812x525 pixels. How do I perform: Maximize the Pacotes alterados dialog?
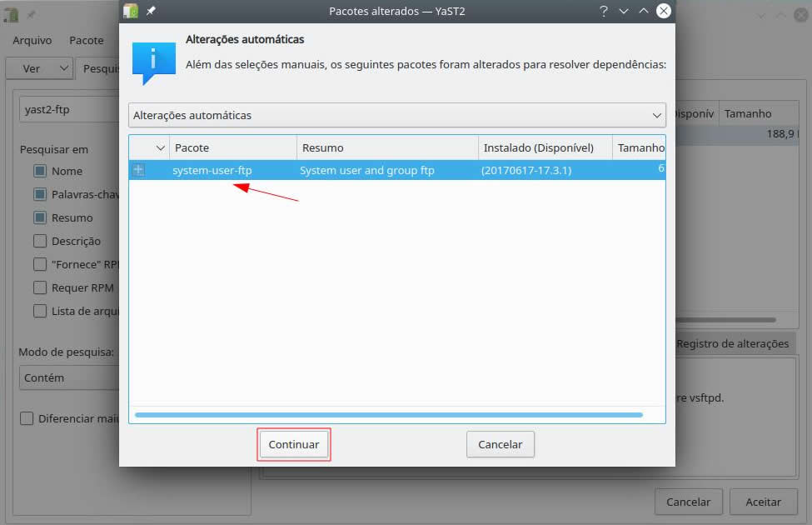[x=643, y=11]
